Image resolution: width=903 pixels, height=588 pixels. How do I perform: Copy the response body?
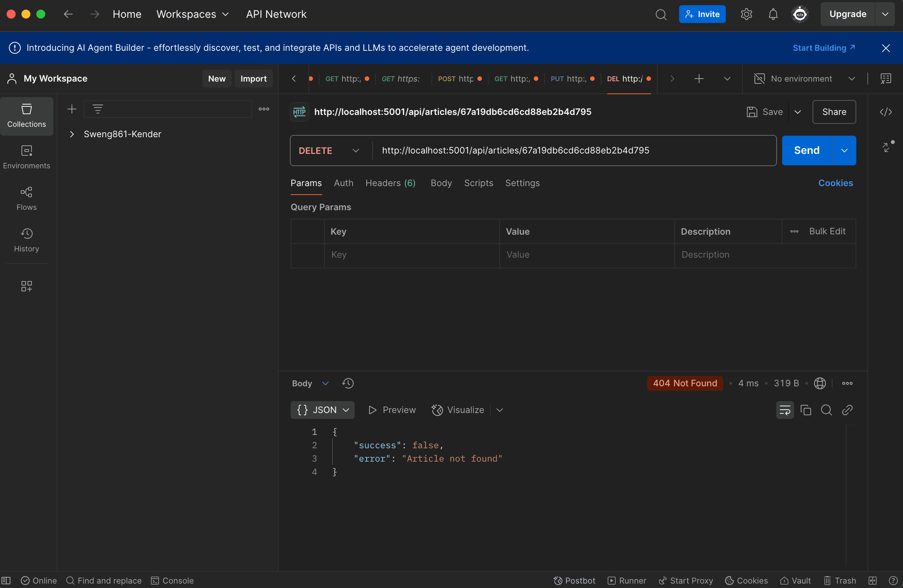coord(806,410)
